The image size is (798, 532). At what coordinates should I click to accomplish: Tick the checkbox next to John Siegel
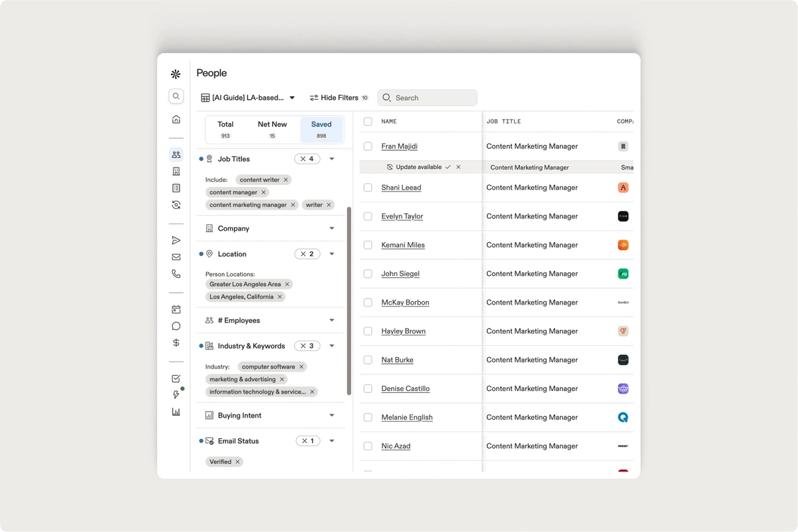coord(368,273)
